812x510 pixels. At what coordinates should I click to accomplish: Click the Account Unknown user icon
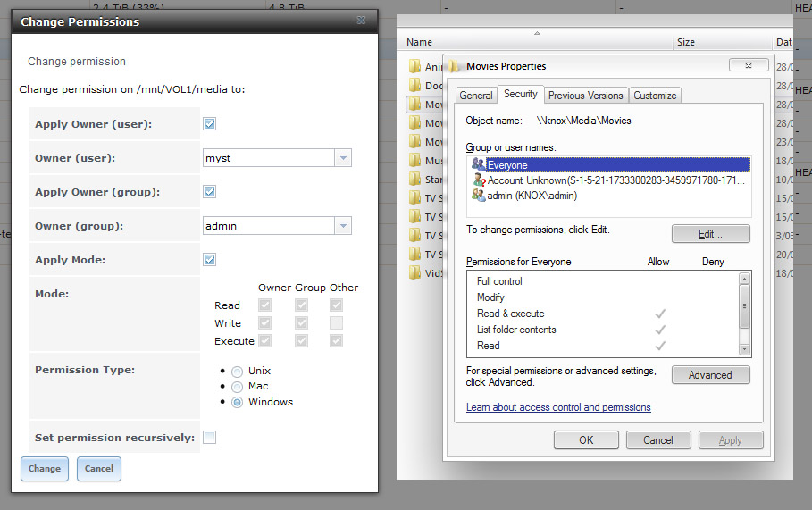(479, 180)
